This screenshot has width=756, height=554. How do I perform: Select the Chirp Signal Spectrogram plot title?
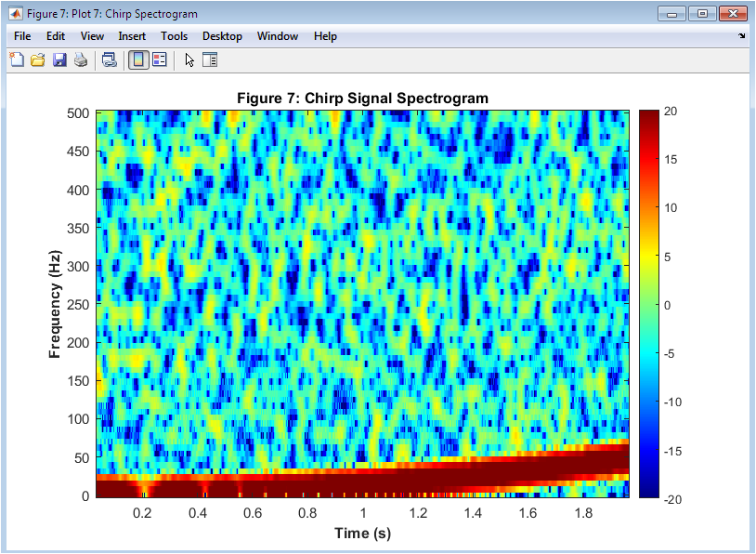[362, 98]
